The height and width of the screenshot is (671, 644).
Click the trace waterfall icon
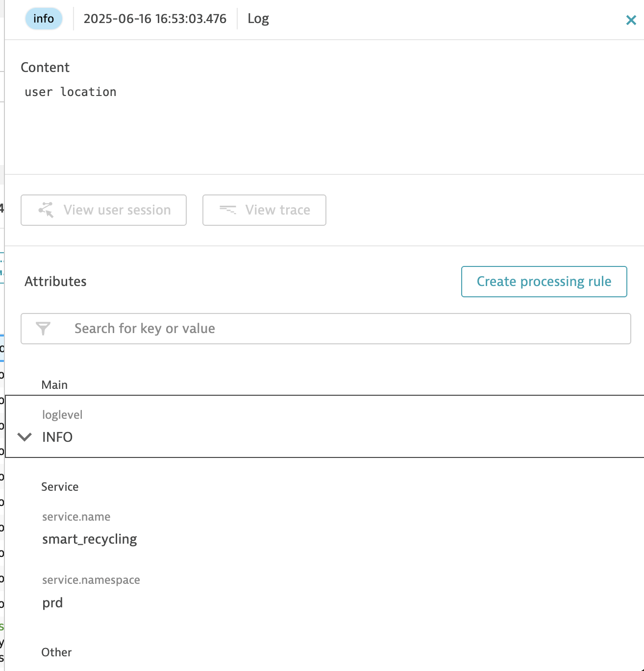pos(228,210)
